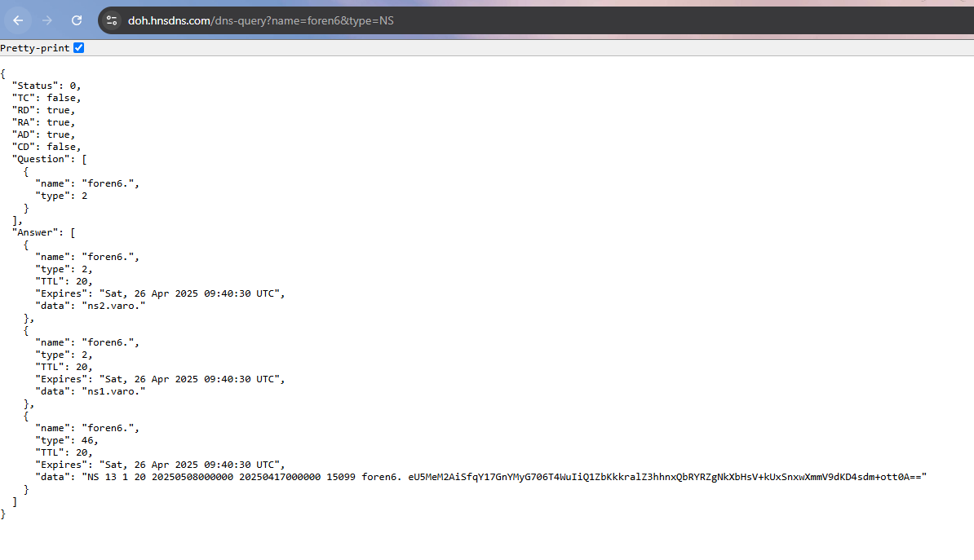Click the "type": 46 line
Image resolution: width=974 pixels, height=560 pixels.
tap(67, 440)
